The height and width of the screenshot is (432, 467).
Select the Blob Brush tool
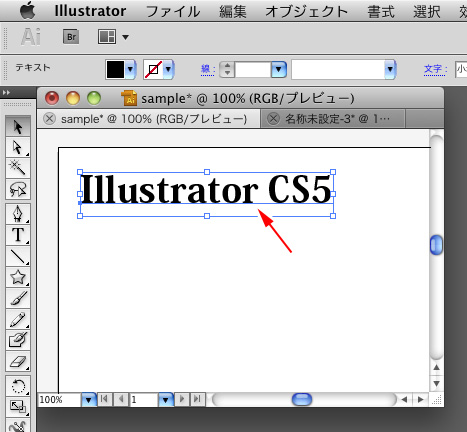pyautogui.click(x=18, y=340)
